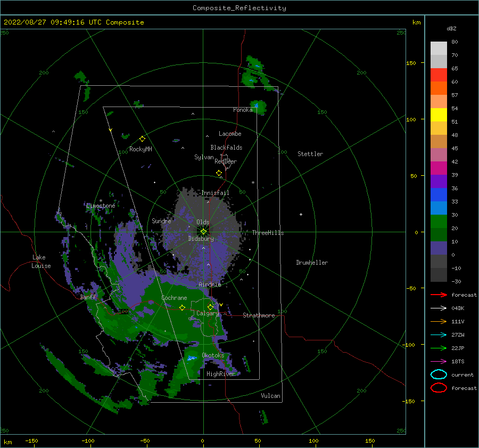Select the 80 dBZ color swatch

pos(439,48)
